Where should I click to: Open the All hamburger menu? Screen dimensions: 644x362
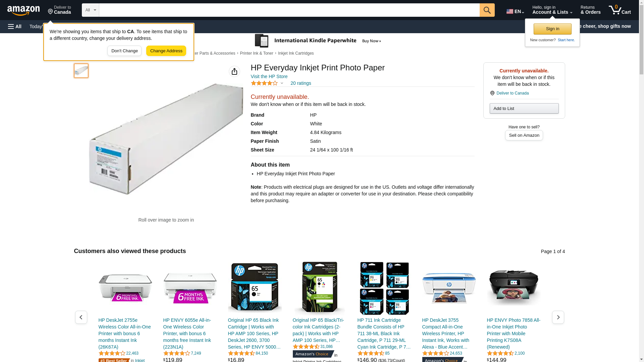[15, 26]
